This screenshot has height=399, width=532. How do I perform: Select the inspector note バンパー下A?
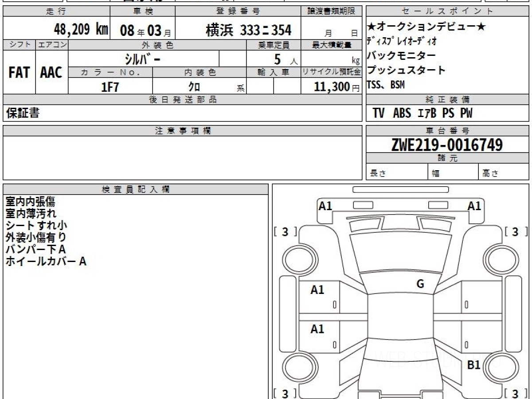(x=35, y=250)
